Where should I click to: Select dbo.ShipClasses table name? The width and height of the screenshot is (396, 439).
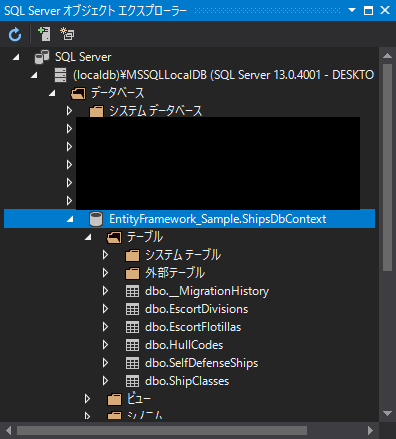(x=187, y=381)
